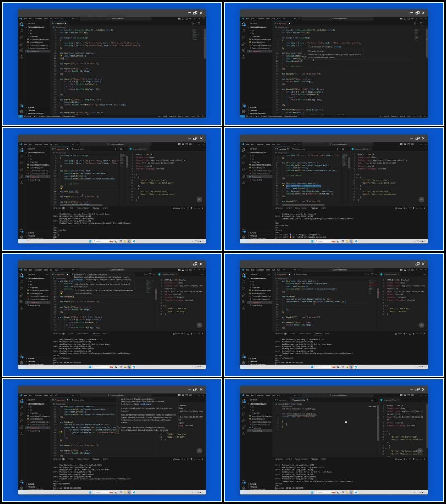Expand obj folder in window editing requests.http
This screenshot has height=504, width=446.
253,410
